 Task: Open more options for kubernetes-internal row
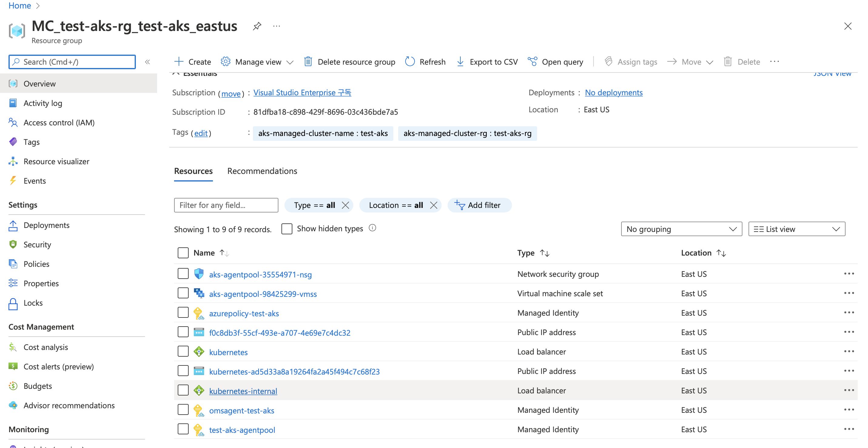849,390
